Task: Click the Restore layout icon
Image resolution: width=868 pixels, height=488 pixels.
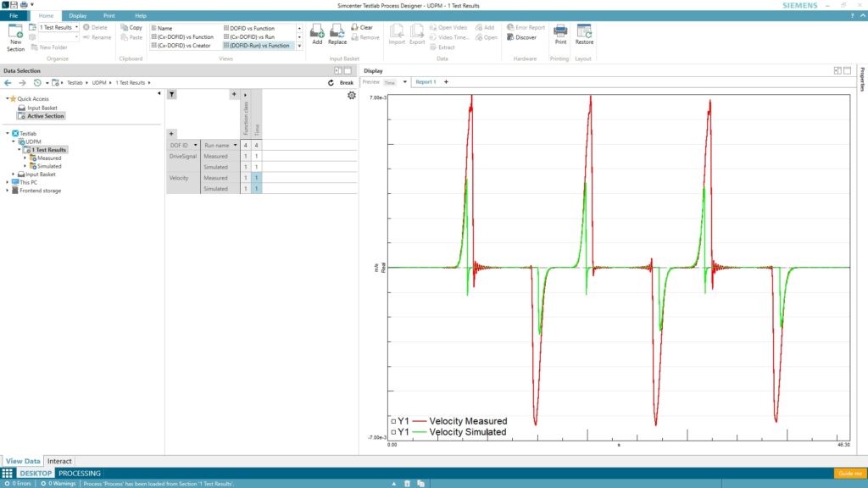Action: pyautogui.click(x=584, y=33)
